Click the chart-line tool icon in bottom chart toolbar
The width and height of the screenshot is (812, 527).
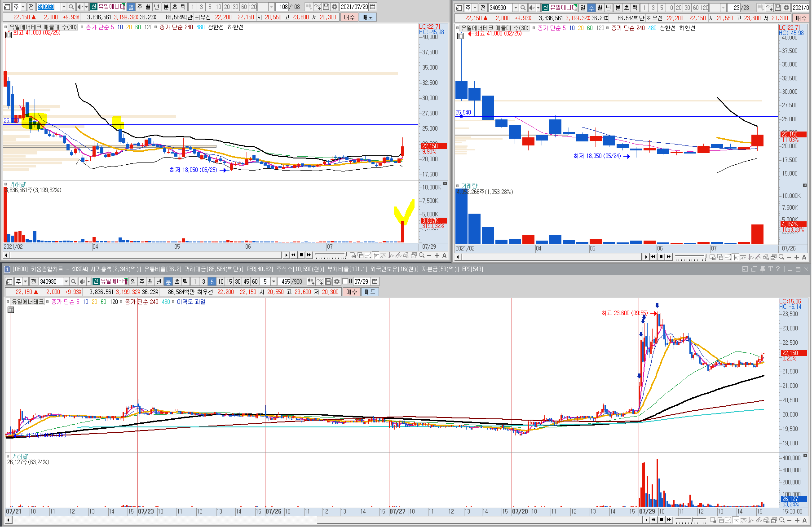[x=320, y=281]
